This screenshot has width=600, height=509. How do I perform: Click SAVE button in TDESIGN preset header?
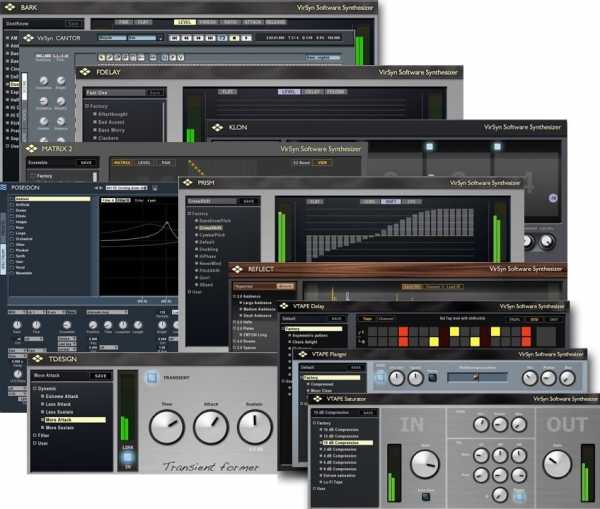(x=100, y=376)
